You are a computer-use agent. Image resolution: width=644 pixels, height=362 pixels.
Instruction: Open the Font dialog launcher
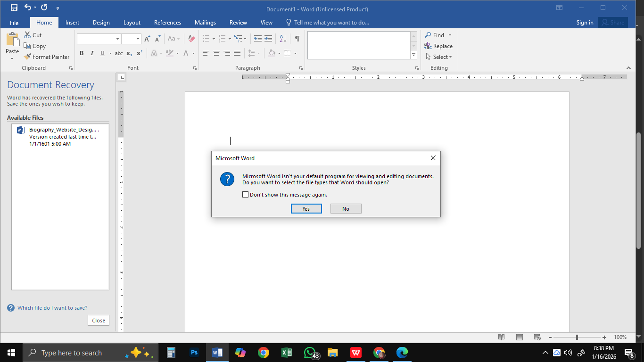pyautogui.click(x=195, y=68)
